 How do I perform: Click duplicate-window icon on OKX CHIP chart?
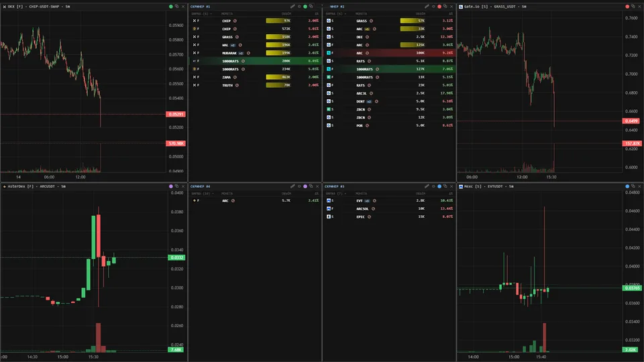click(177, 7)
